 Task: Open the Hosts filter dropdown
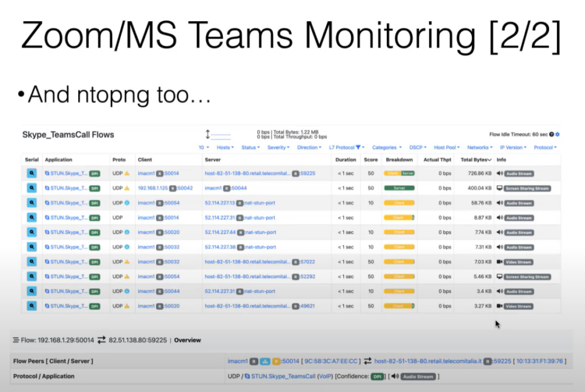pyautogui.click(x=225, y=147)
